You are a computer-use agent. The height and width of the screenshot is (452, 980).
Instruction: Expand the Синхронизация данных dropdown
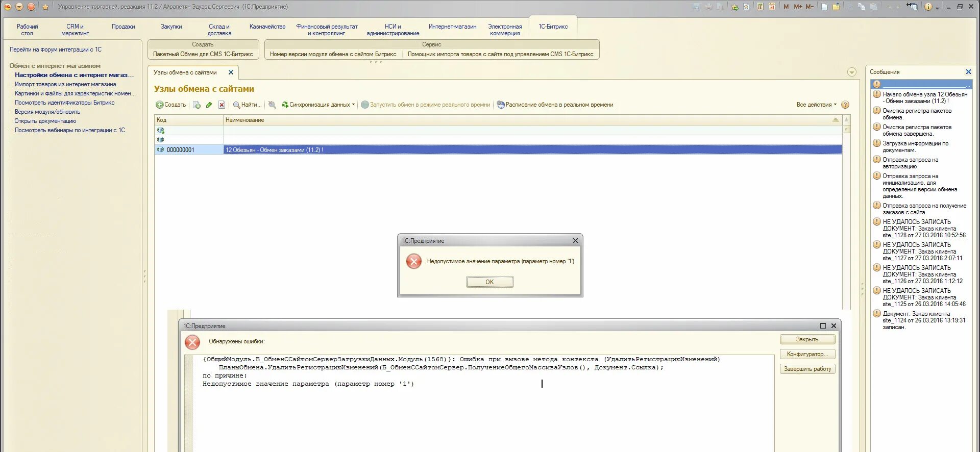point(318,105)
